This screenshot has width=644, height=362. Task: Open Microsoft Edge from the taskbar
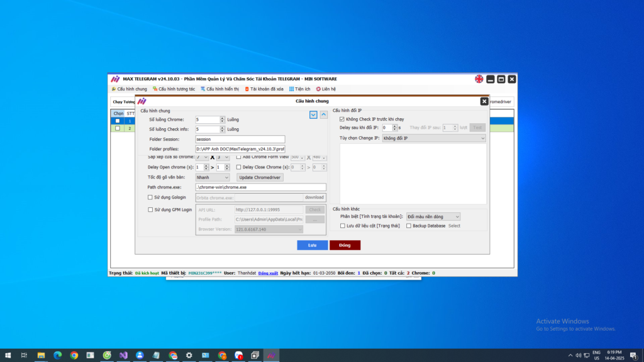tap(57, 355)
